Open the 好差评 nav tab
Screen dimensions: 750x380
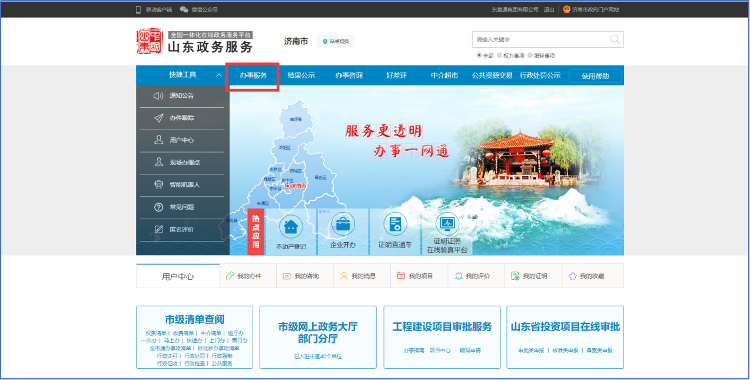[396, 76]
